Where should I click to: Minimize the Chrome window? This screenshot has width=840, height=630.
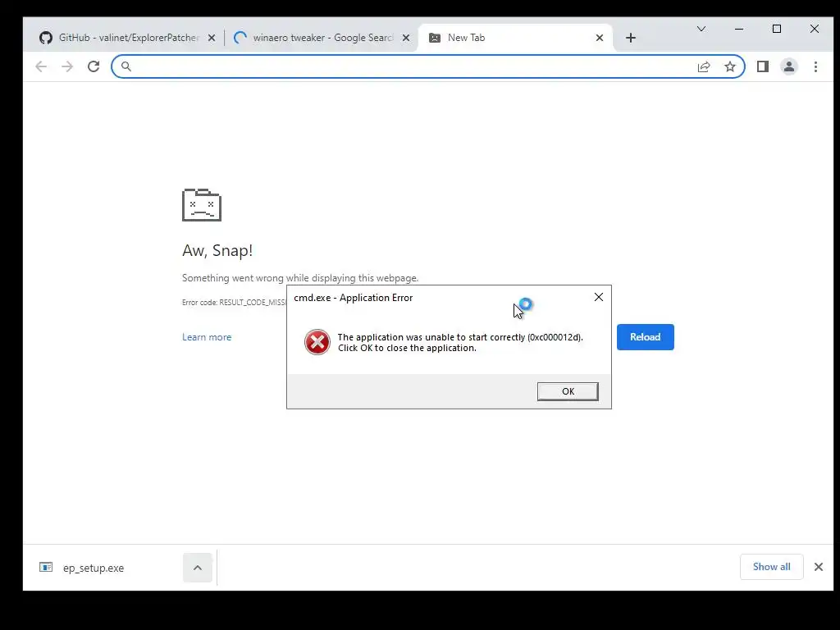pos(739,29)
